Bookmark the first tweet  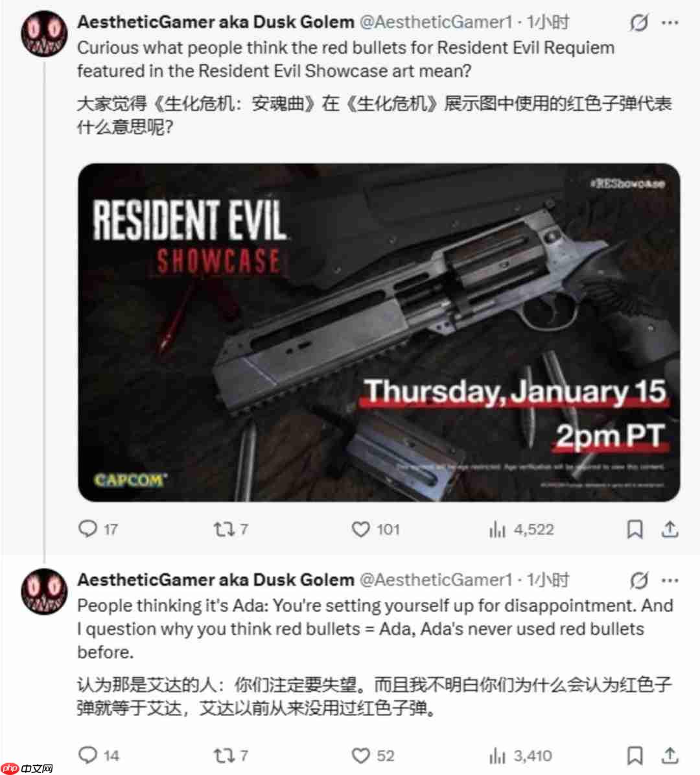point(635,529)
